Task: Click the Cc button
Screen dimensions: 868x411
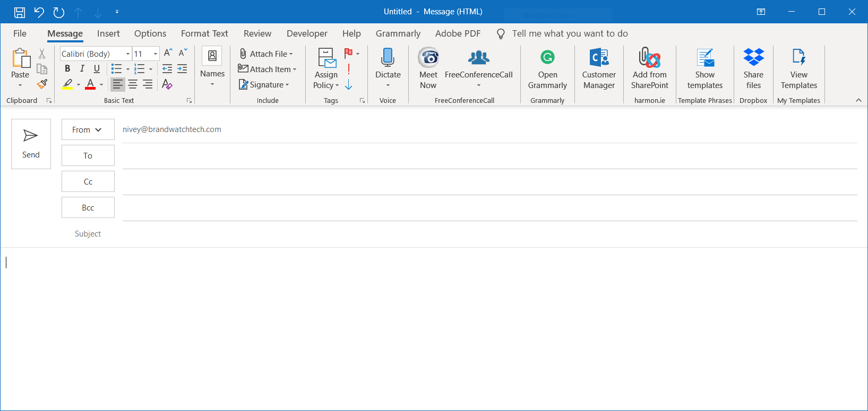Action: click(88, 181)
